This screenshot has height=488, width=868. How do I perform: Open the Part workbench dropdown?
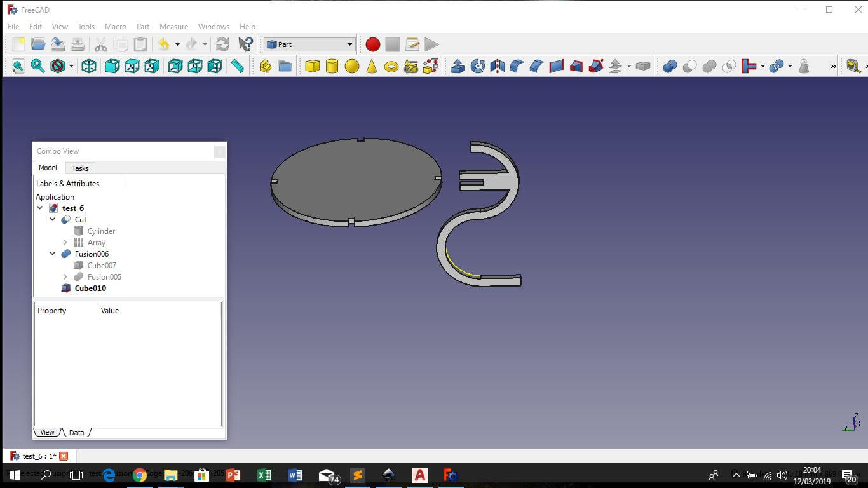(x=309, y=44)
